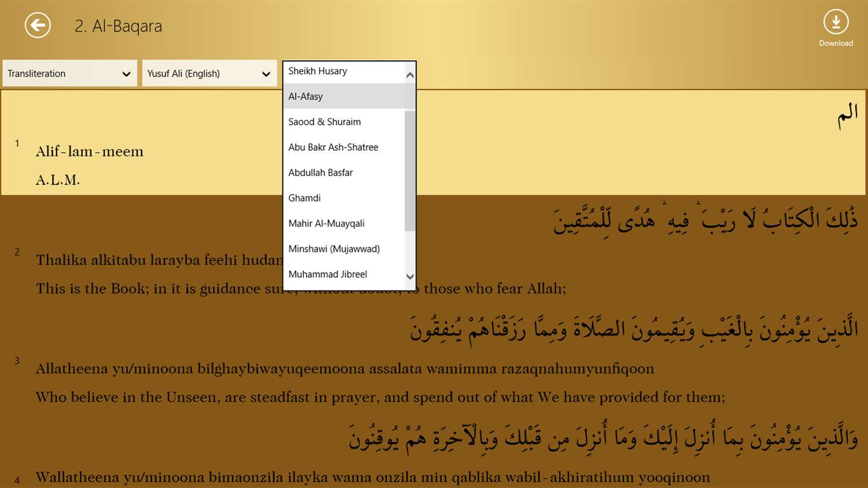The width and height of the screenshot is (868, 488).
Task: Pick Ghamdi from reciter list
Action: pyautogui.click(x=344, y=198)
